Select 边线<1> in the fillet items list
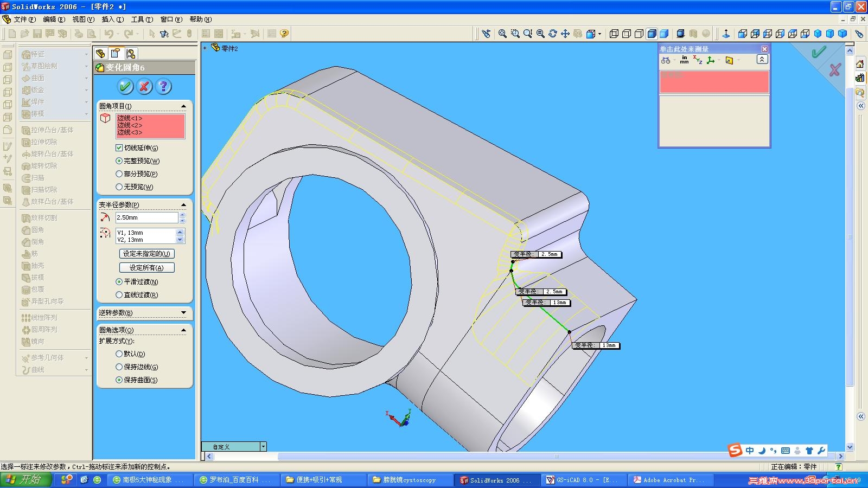 click(x=130, y=118)
